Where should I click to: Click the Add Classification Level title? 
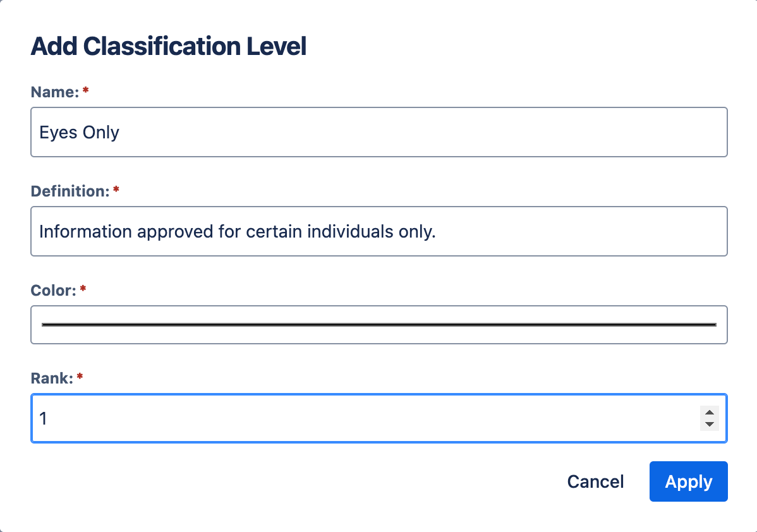point(168,45)
